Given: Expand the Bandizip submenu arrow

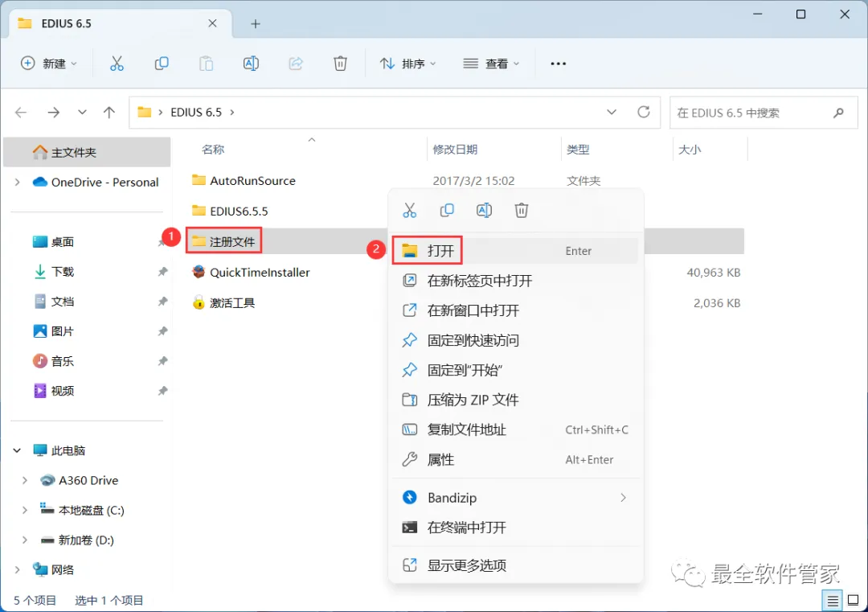Looking at the screenshot, I should [x=624, y=498].
